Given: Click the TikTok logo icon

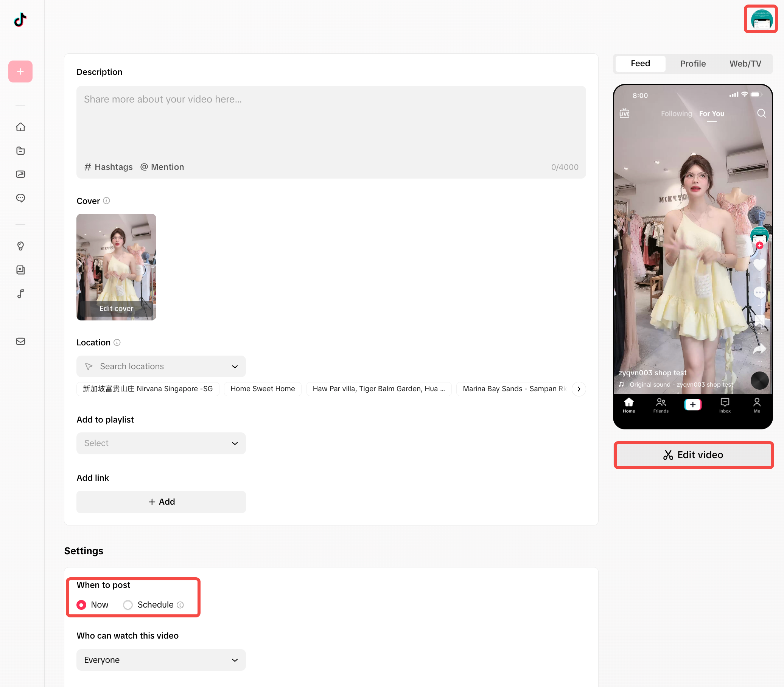Looking at the screenshot, I should click(20, 20).
